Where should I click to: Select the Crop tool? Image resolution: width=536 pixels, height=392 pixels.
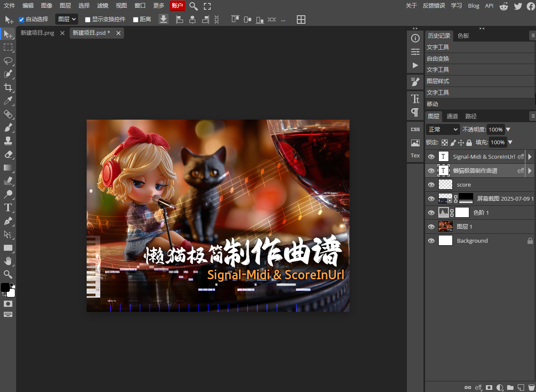8,87
